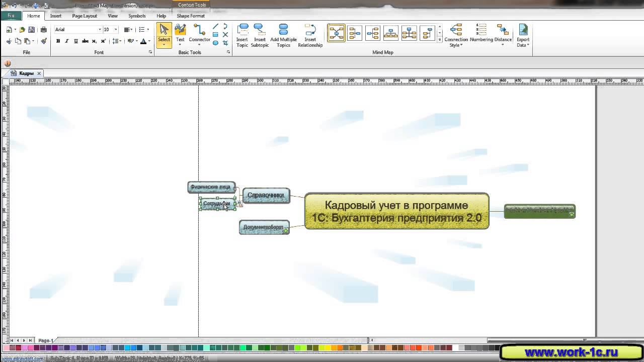The height and width of the screenshot is (362, 644).
Task: Insert a new Topic
Action: (x=243, y=36)
